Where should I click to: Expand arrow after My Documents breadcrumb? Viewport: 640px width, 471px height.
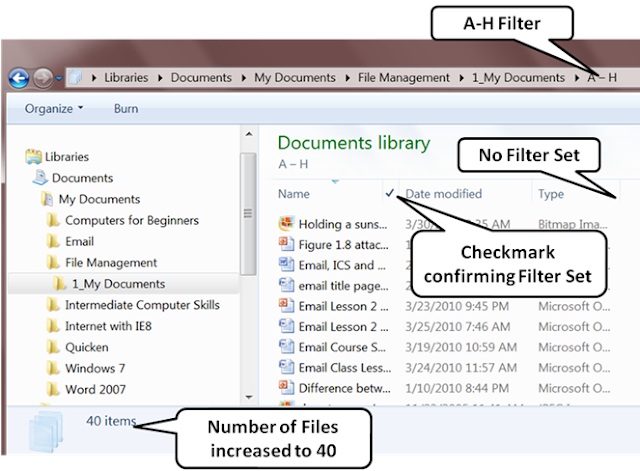347,78
